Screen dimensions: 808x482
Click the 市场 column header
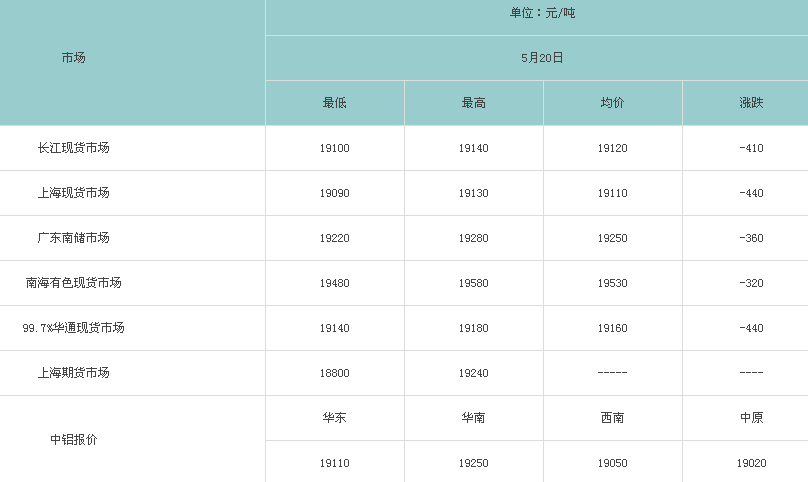click(x=74, y=58)
